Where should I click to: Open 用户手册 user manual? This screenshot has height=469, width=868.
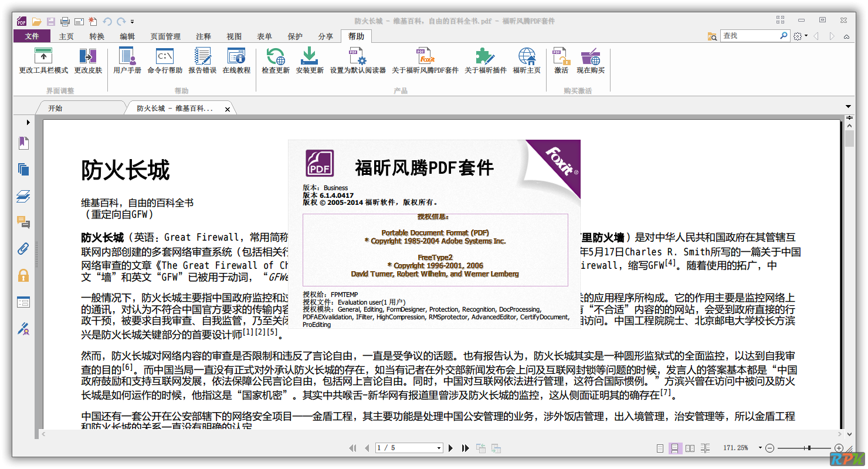[127, 61]
